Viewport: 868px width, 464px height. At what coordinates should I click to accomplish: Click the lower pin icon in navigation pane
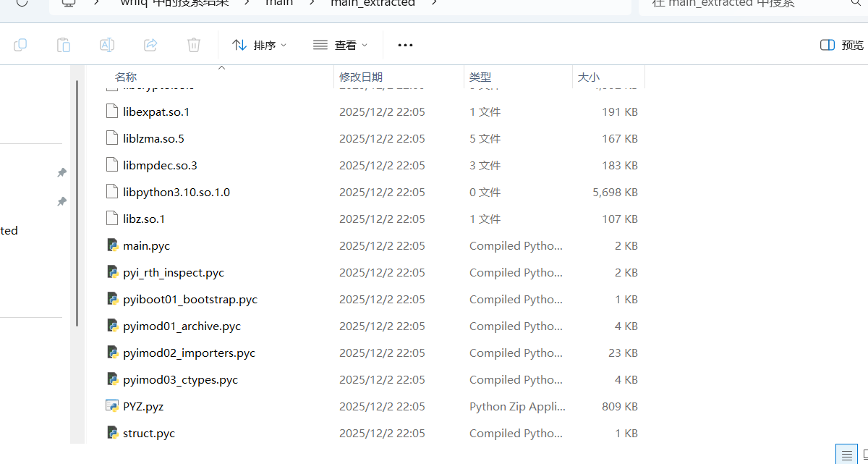pos(62,201)
